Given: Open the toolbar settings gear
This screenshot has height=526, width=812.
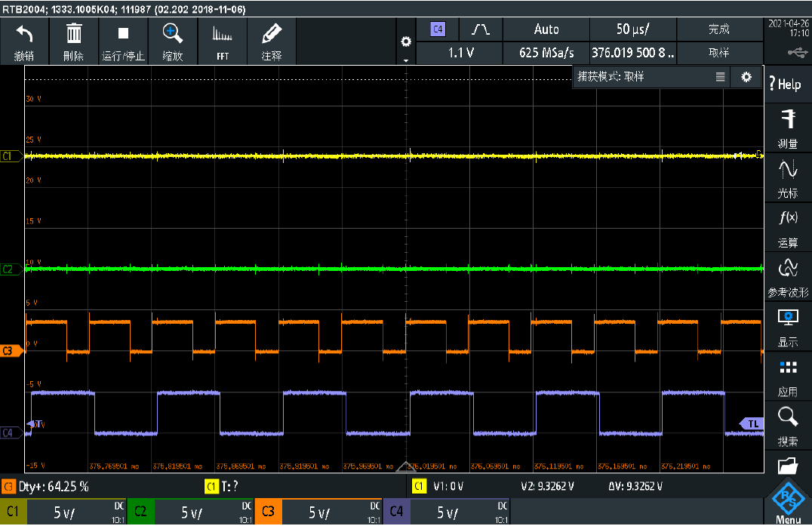Looking at the screenshot, I should click(x=406, y=42).
